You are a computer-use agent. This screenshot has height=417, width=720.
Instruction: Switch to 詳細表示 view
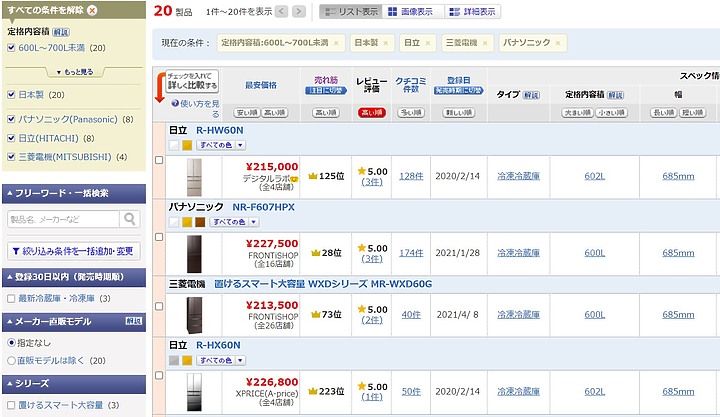tap(472, 12)
